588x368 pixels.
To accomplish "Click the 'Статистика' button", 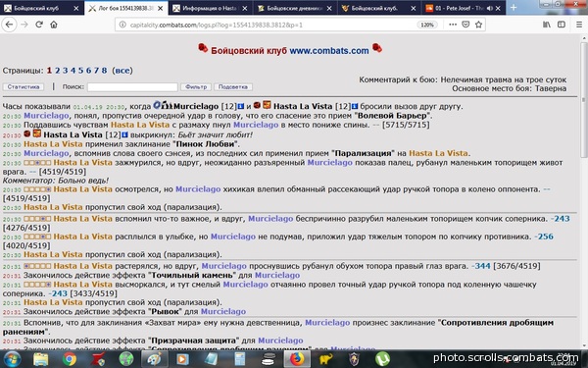I will click(24, 86).
